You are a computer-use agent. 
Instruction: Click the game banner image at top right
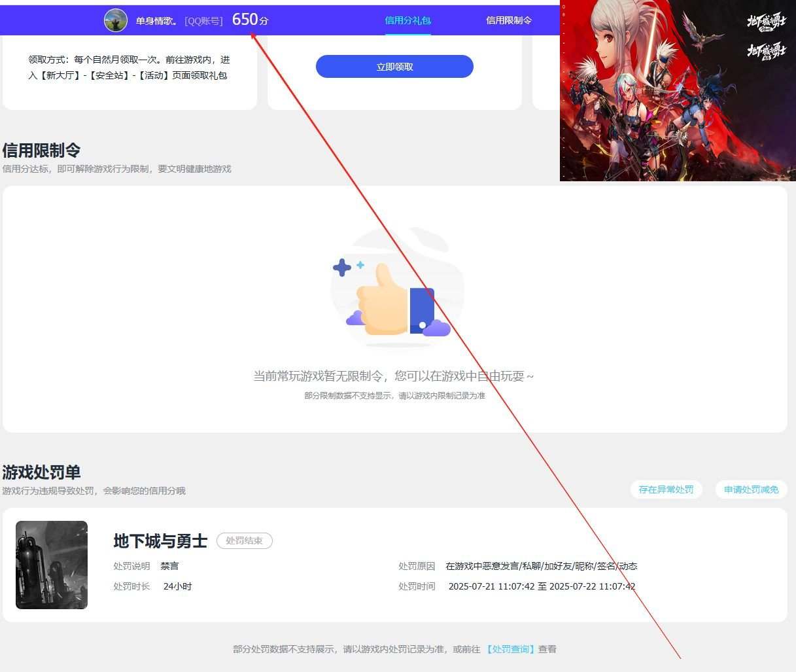click(x=678, y=90)
